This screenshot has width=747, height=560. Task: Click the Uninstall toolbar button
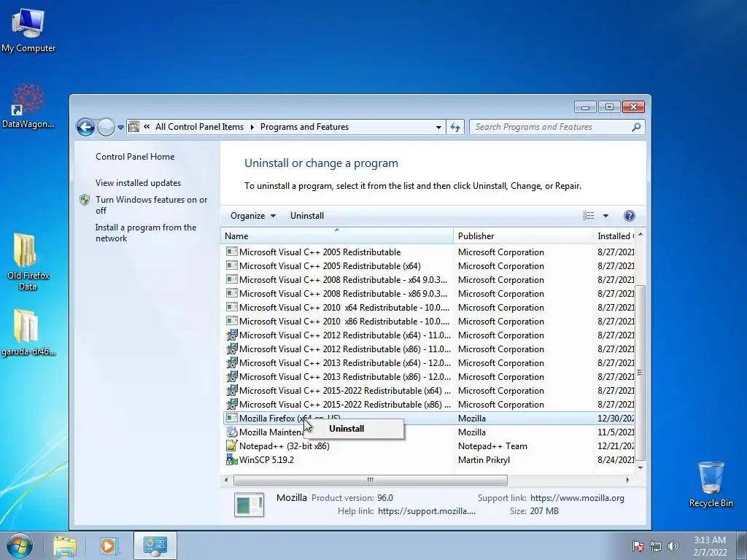tap(307, 216)
